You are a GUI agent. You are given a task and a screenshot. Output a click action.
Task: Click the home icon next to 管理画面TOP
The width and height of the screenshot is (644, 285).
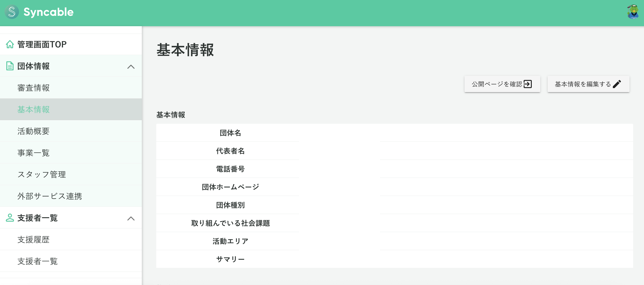pos(9,44)
